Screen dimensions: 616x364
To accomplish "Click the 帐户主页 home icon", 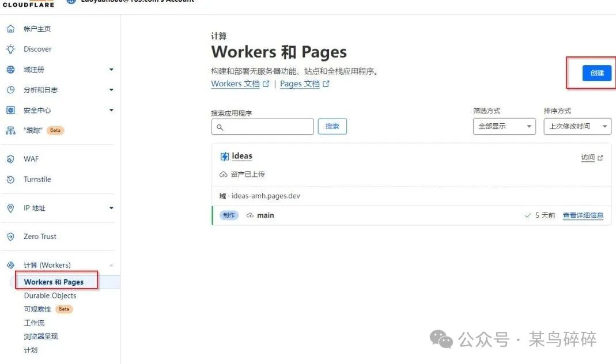I will point(10,29).
